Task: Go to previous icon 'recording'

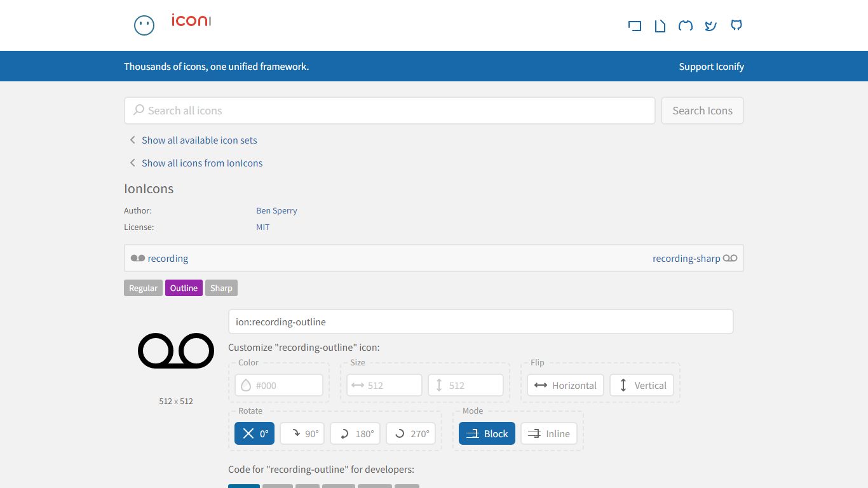Action: pyautogui.click(x=168, y=258)
